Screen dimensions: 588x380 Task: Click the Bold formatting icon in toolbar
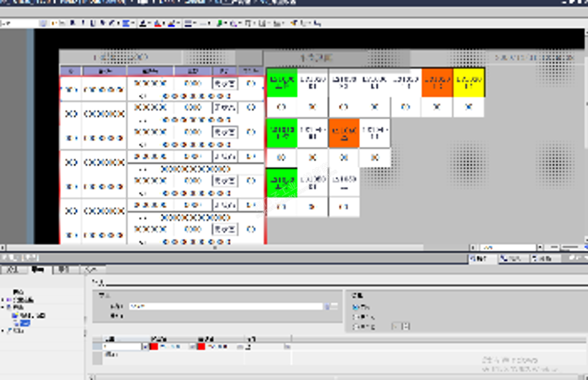pos(72,23)
